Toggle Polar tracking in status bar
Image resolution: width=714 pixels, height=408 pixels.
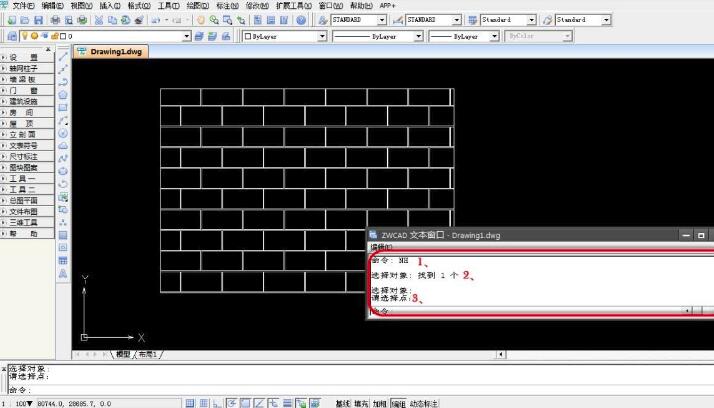231,403
